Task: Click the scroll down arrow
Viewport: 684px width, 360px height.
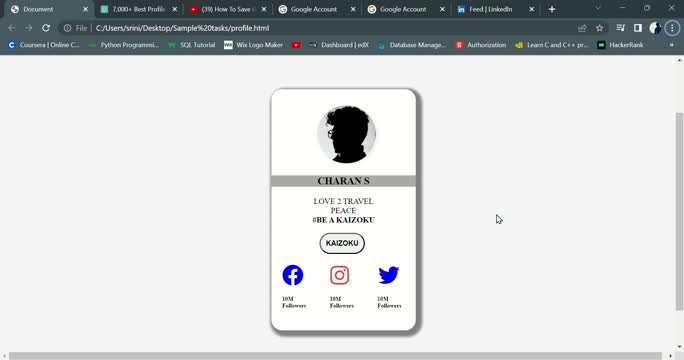Action: (679, 347)
